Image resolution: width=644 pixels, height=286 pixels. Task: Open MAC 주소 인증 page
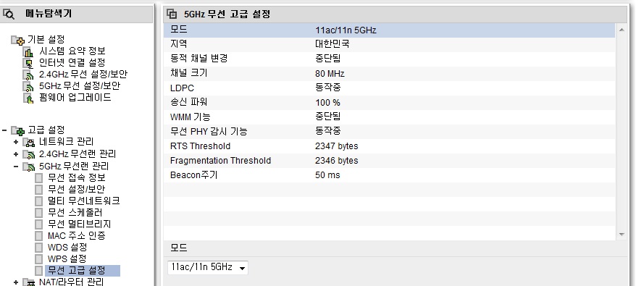tap(76, 235)
